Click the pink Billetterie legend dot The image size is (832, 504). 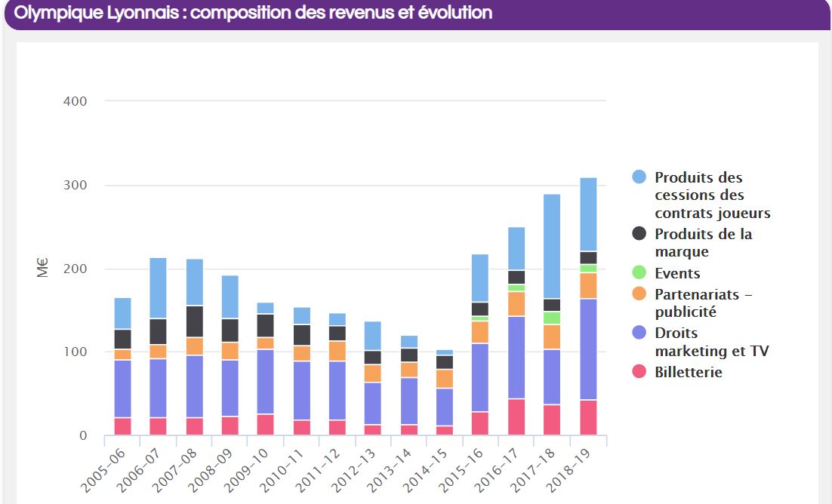[x=639, y=371]
